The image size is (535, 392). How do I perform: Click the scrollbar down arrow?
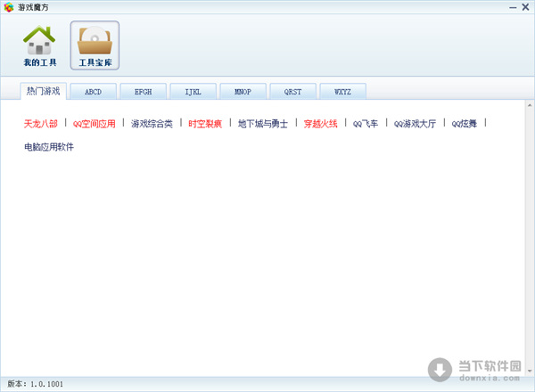pos(530,371)
